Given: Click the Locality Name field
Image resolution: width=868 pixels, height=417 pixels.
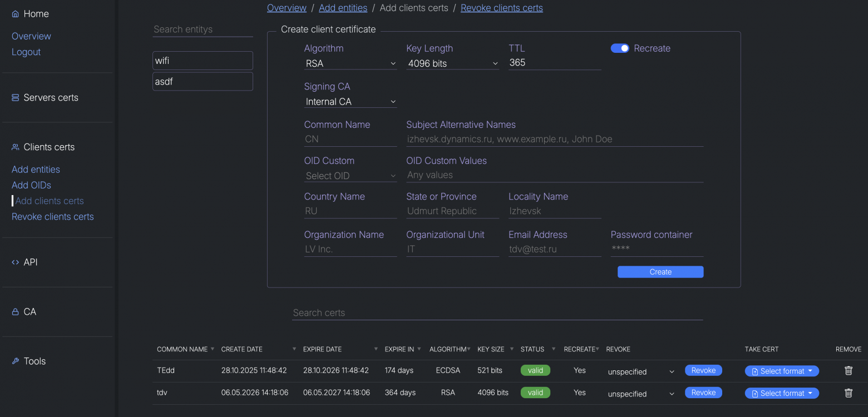Looking at the screenshot, I should 555,211.
